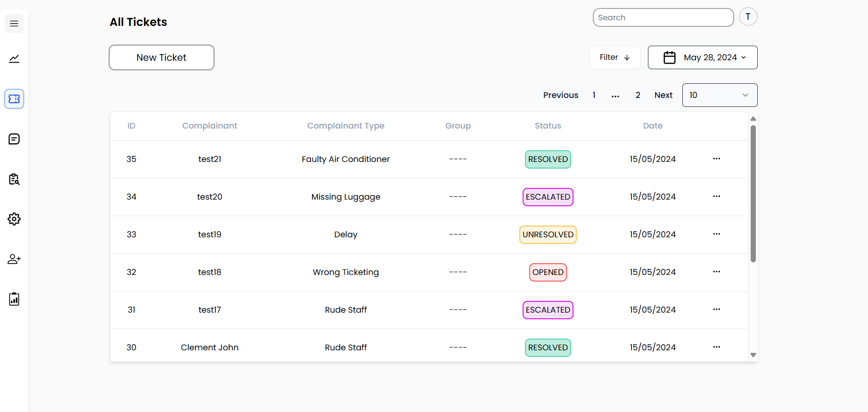Expand the Filter dropdown
This screenshot has height=412, width=868.
tap(615, 57)
